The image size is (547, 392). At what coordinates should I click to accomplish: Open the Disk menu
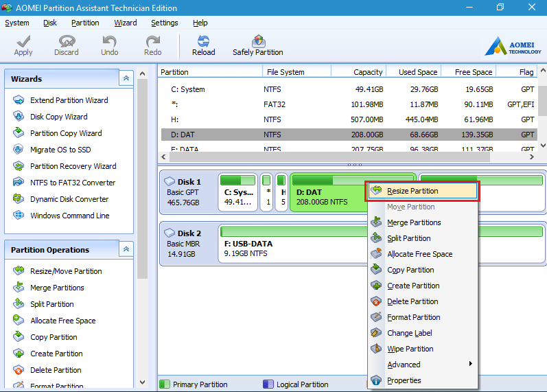click(50, 23)
